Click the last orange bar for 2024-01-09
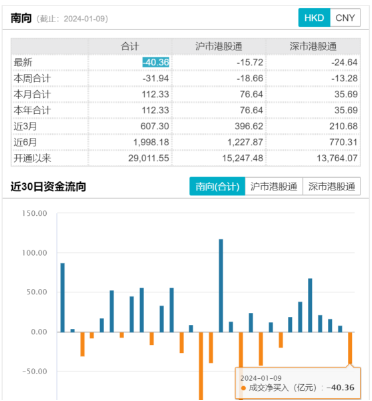372x401 pixels. click(350, 348)
